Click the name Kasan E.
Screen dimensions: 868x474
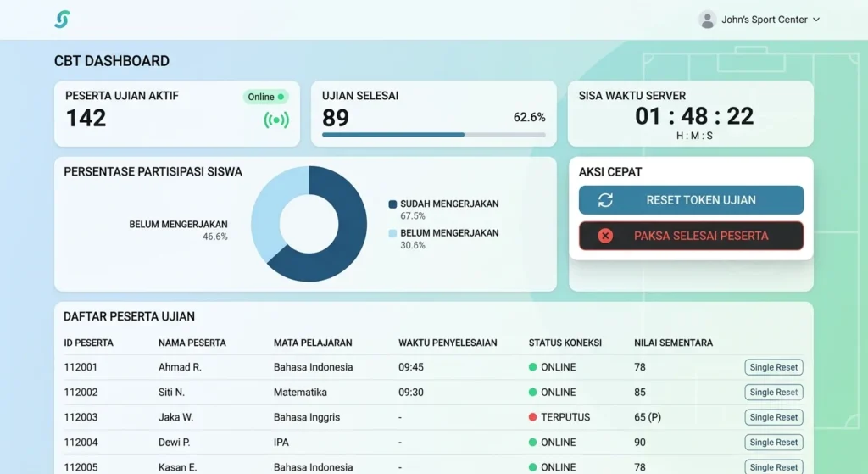point(177,467)
